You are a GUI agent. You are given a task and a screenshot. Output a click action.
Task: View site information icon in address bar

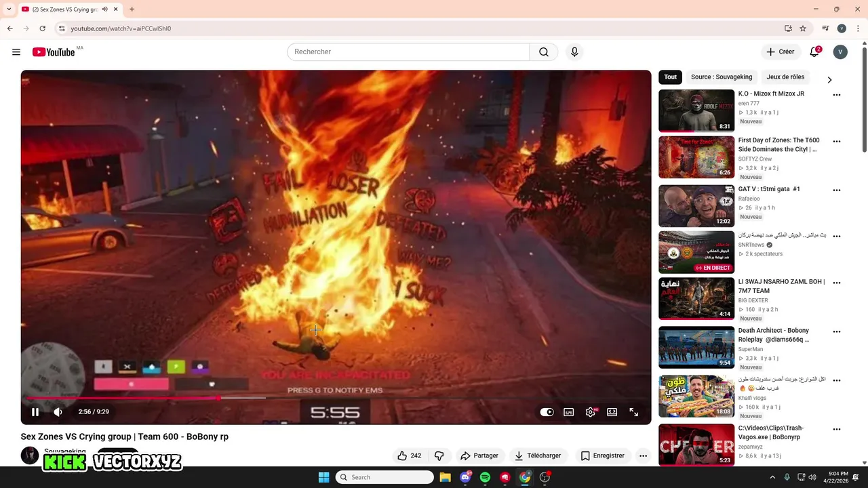(x=62, y=28)
